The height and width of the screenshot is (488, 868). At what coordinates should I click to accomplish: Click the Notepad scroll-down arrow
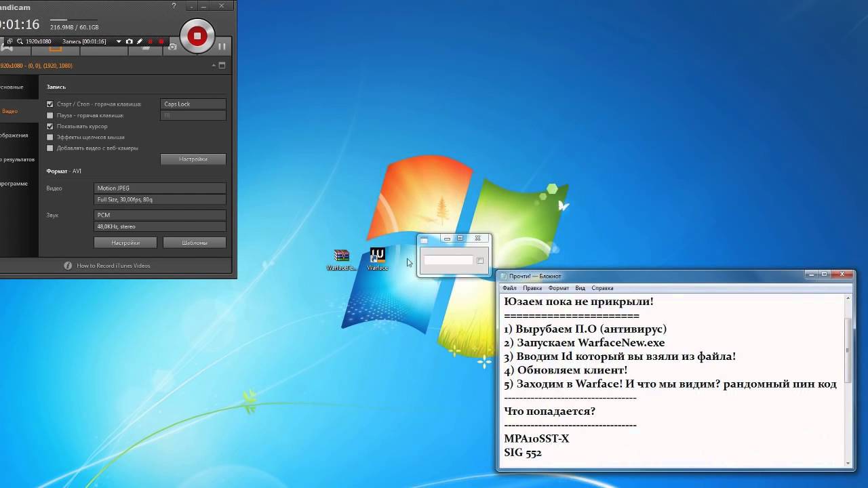tap(848, 463)
